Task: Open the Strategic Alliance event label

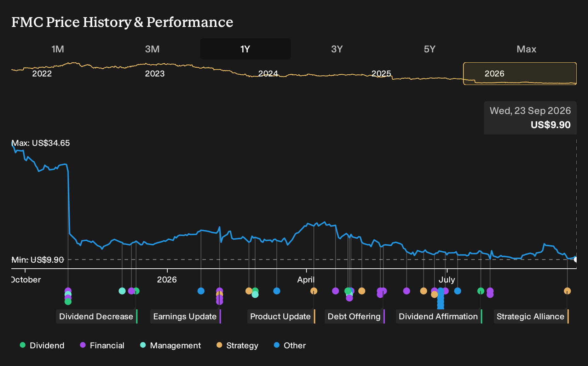Action: pyautogui.click(x=531, y=316)
